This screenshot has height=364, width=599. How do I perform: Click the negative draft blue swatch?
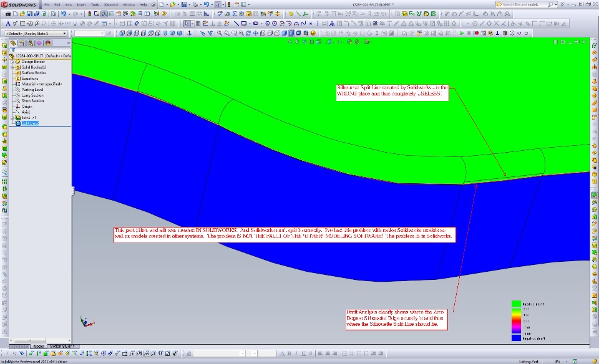point(516,338)
